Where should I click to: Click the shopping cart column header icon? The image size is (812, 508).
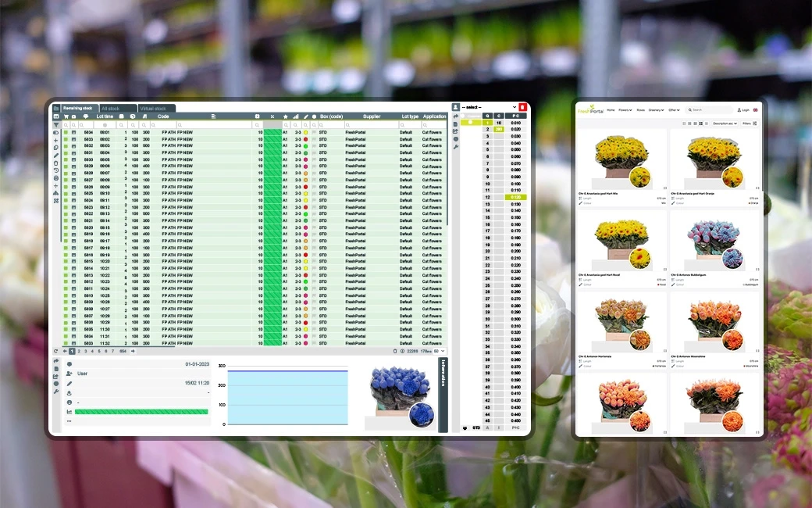click(66, 116)
